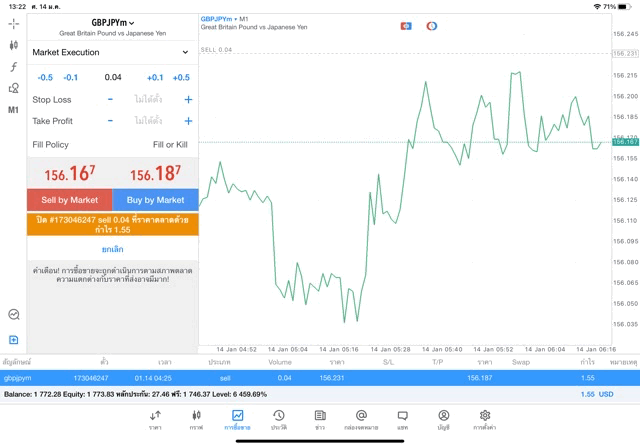Decrease volume by 0.1

pos(70,78)
